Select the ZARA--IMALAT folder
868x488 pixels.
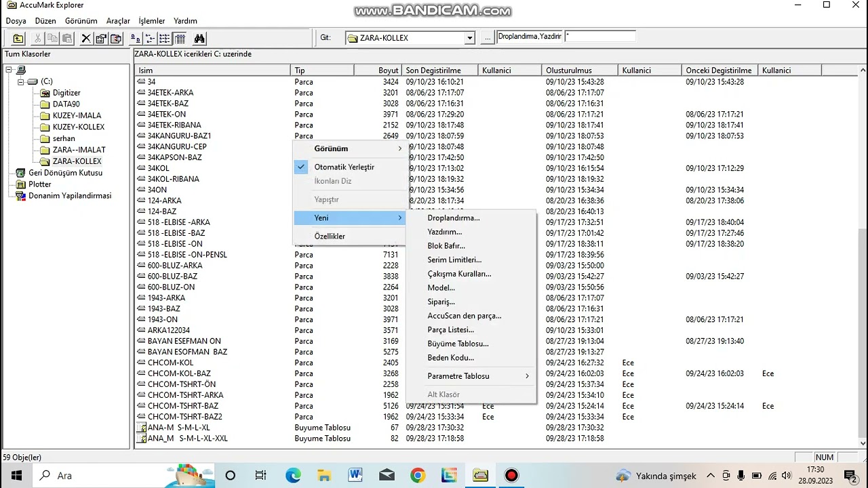click(79, 150)
